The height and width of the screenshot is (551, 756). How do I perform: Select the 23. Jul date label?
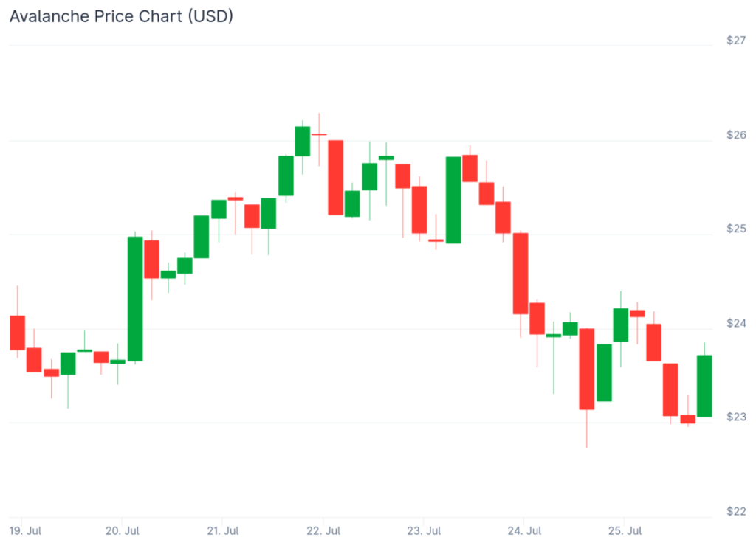click(423, 530)
